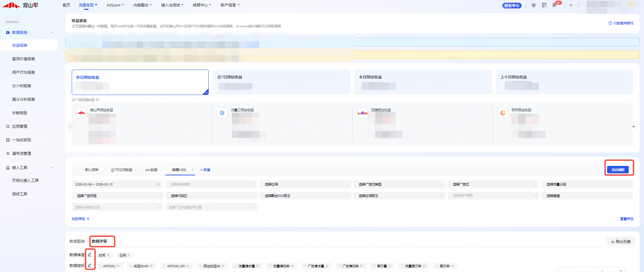Remove the ARPDAU metric tag
The image size is (644, 272).
click(x=118, y=266)
